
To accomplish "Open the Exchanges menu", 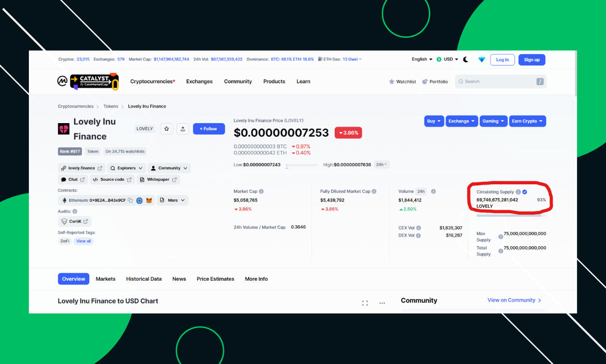I will point(199,81).
